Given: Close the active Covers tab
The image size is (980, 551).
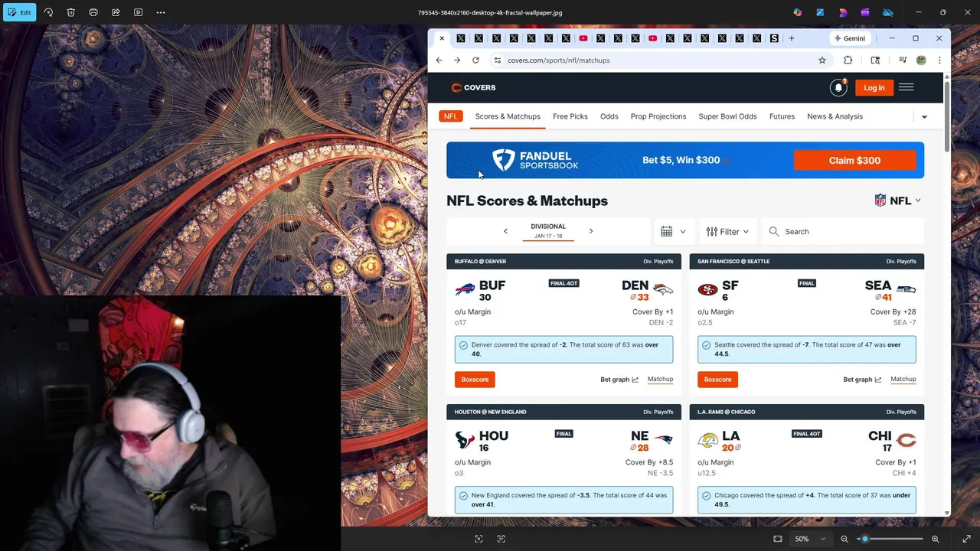Looking at the screenshot, I should [442, 38].
